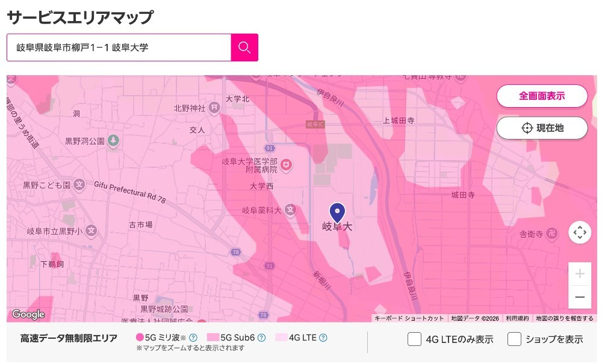The image size is (602, 364).
Task: Zoom in the map with plus button
Action: pyautogui.click(x=580, y=274)
